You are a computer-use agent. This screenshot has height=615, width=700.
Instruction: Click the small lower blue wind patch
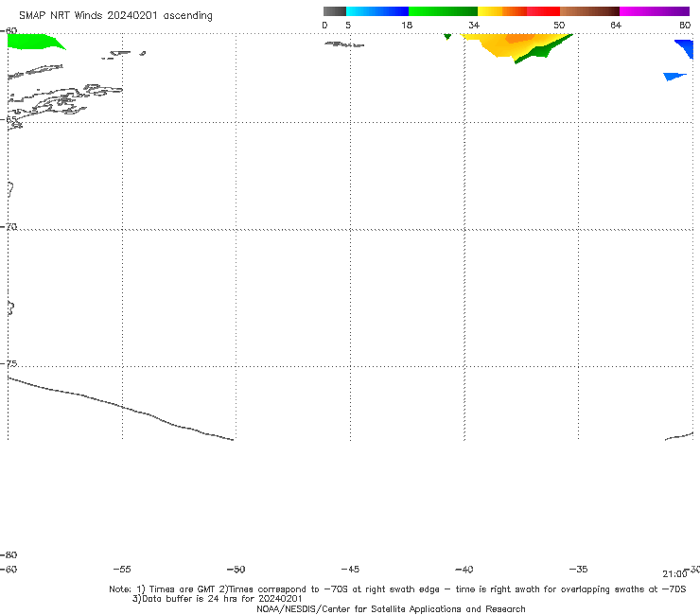(672, 77)
